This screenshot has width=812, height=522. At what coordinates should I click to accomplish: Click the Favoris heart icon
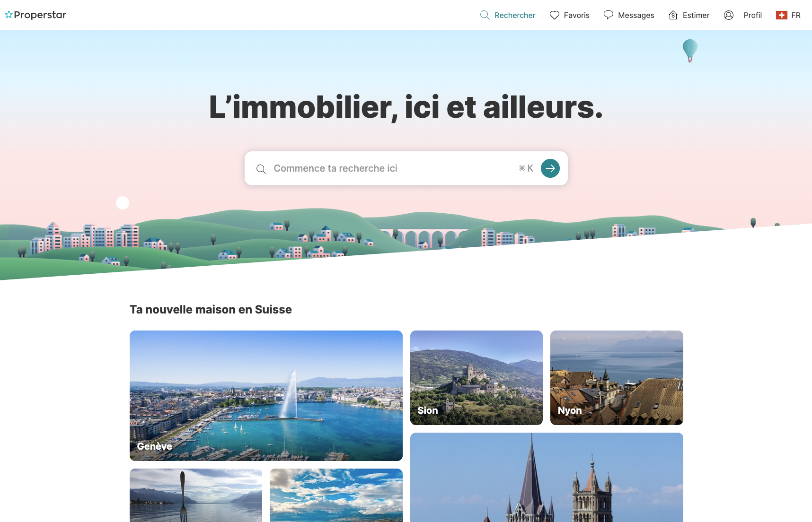coord(555,15)
